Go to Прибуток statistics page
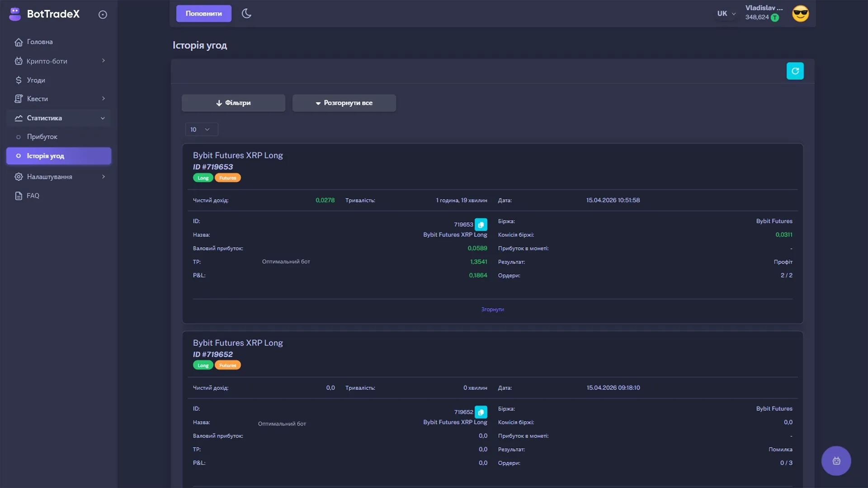The image size is (868, 488). [42, 137]
